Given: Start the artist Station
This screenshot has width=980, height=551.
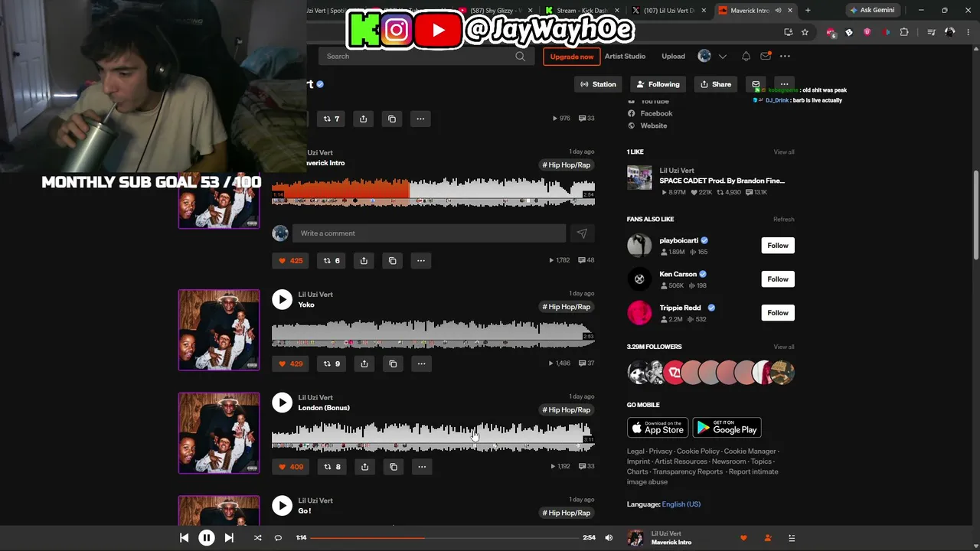Looking at the screenshot, I should coord(598,84).
